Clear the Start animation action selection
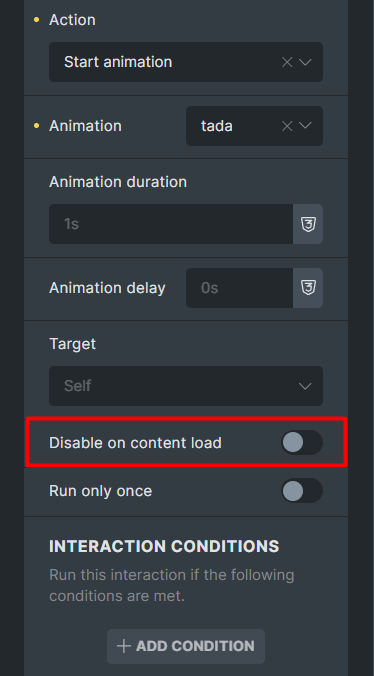Image resolution: width=374 pixels, height=676 pixels. 287,63
